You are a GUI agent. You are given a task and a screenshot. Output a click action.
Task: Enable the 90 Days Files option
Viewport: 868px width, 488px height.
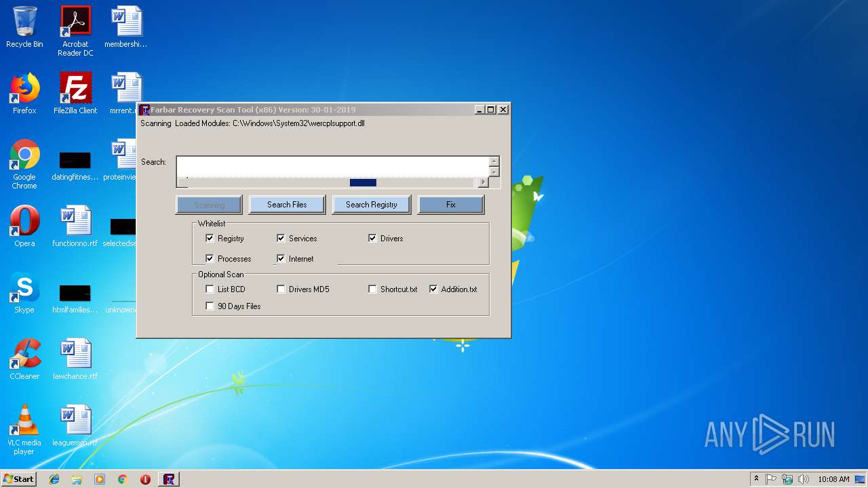pos(210,306)
